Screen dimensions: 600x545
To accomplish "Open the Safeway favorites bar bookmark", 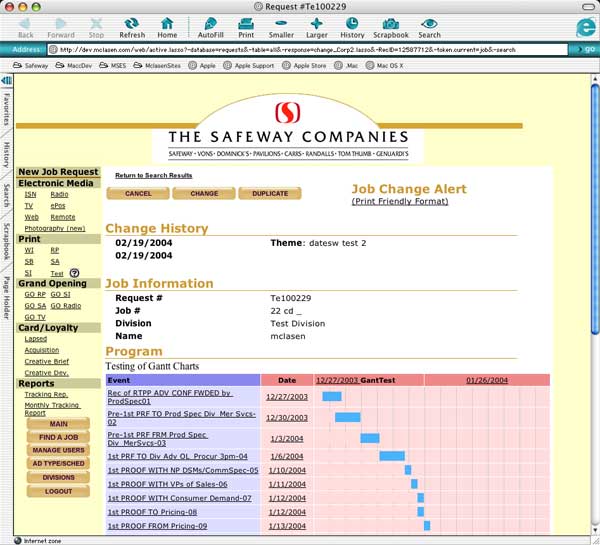I will (31, 65).
